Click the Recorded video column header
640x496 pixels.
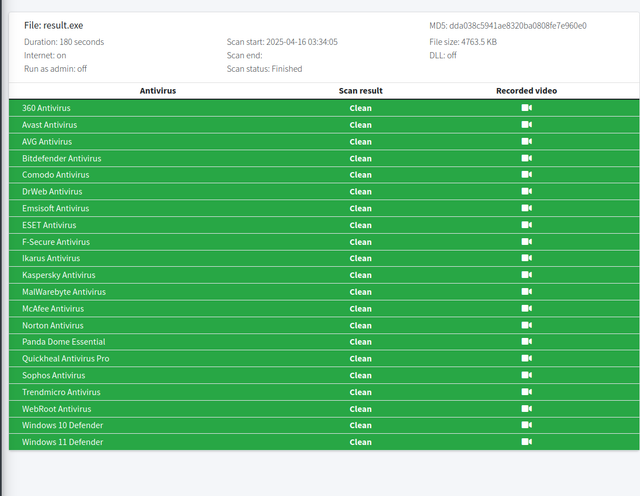(527, 91)
